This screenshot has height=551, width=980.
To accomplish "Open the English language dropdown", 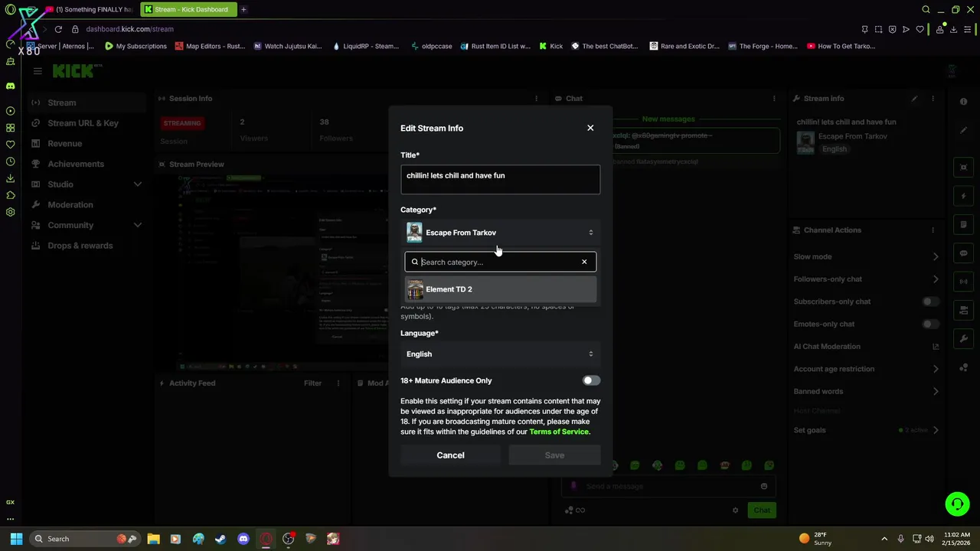I will click(500, 354).
